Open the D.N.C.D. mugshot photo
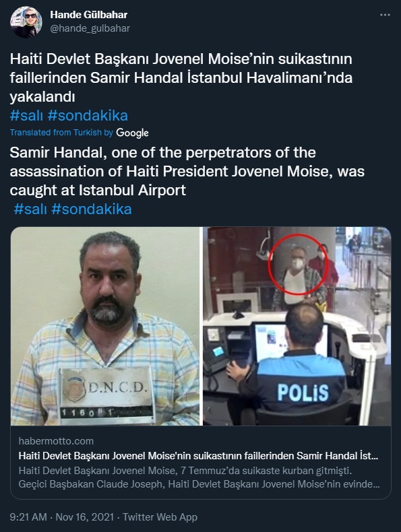The image size is (401, 532). point(105,326)
